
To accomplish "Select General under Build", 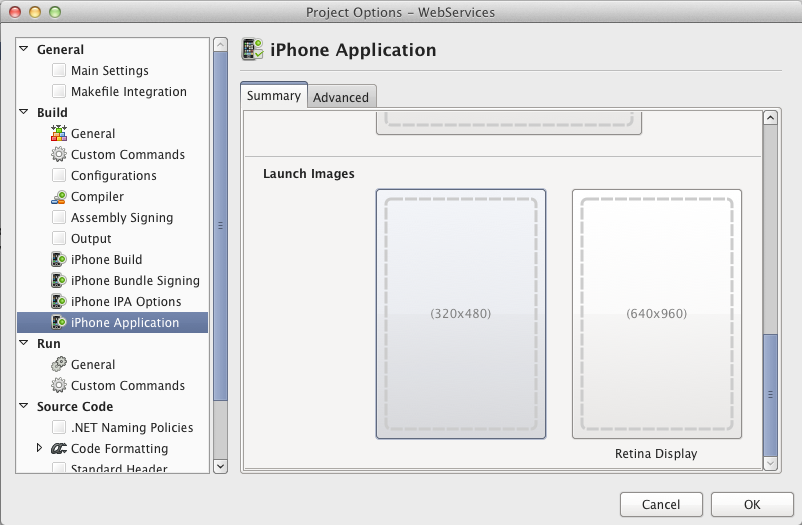I will [x=93, y=133].
